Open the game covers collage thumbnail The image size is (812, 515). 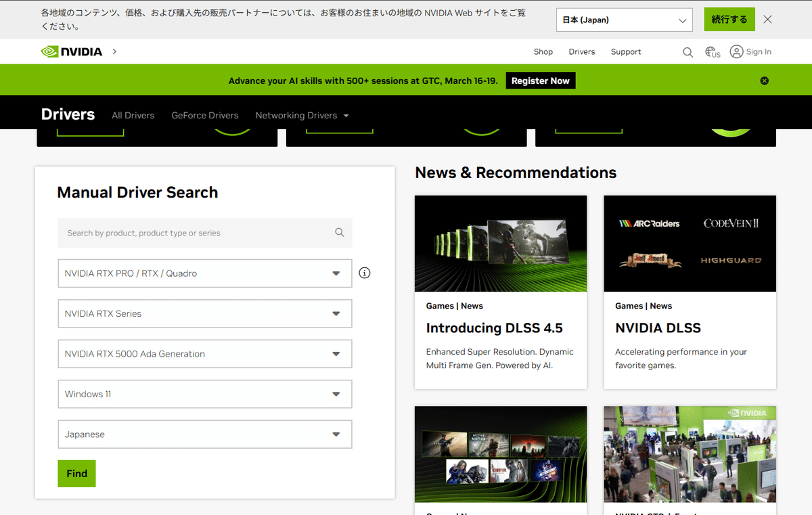pos(501,454)
